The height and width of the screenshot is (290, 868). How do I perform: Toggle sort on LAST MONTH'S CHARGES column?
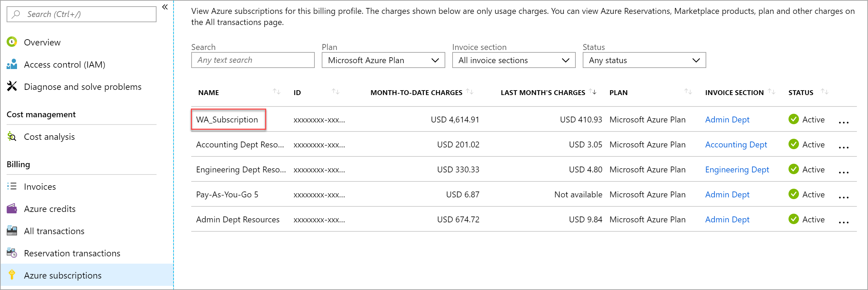pos(593,92)
